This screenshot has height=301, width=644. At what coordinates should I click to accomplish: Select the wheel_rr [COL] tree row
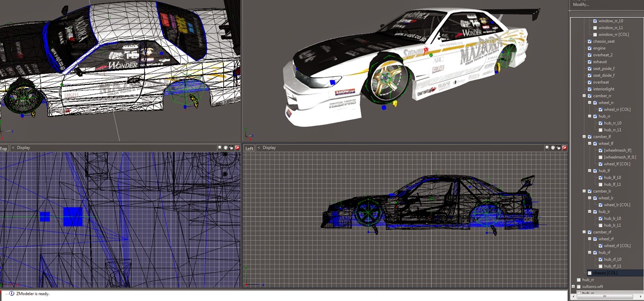tap(617, 109)
